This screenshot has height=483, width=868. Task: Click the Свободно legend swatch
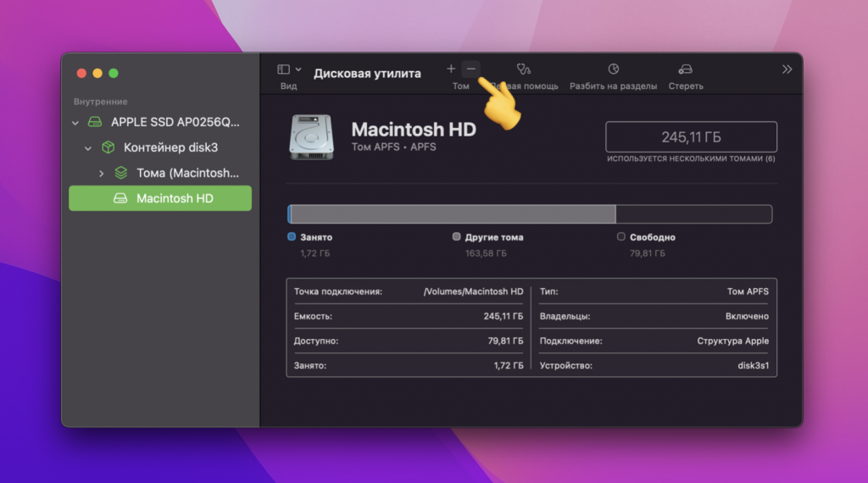point(621,237)
